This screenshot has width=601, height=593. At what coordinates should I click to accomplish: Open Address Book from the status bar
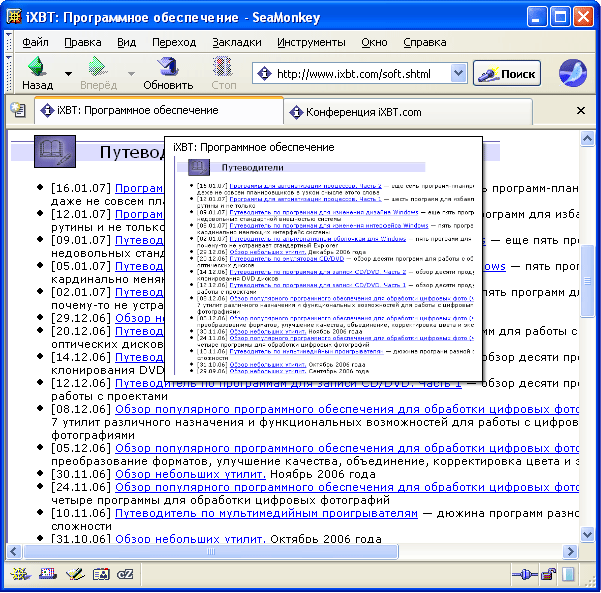tap(101, 574)
